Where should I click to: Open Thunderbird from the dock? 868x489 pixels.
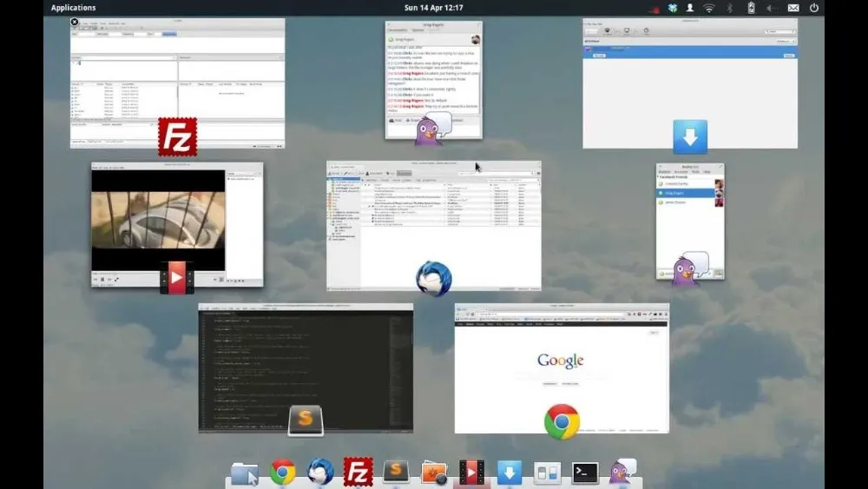[x=320, y=472]
